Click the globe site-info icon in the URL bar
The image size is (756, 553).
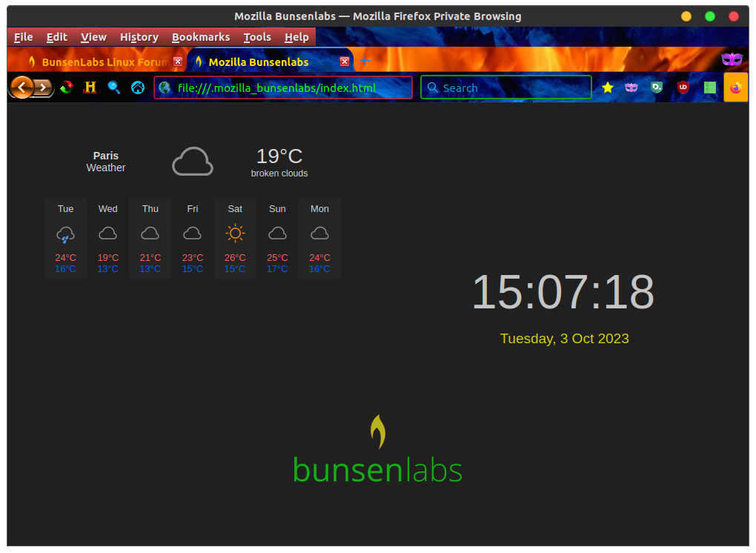pyautogui.click(x=165, y=87)
